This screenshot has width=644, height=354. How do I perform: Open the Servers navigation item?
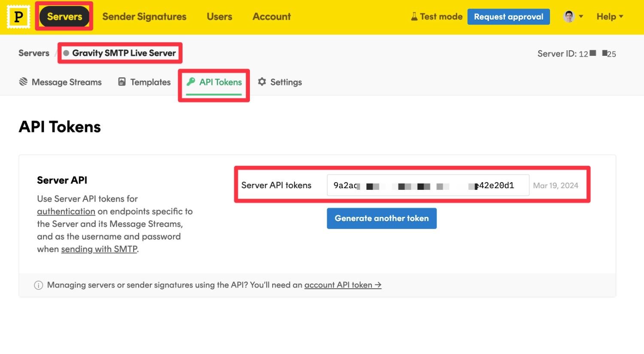(x=64, y=17)
